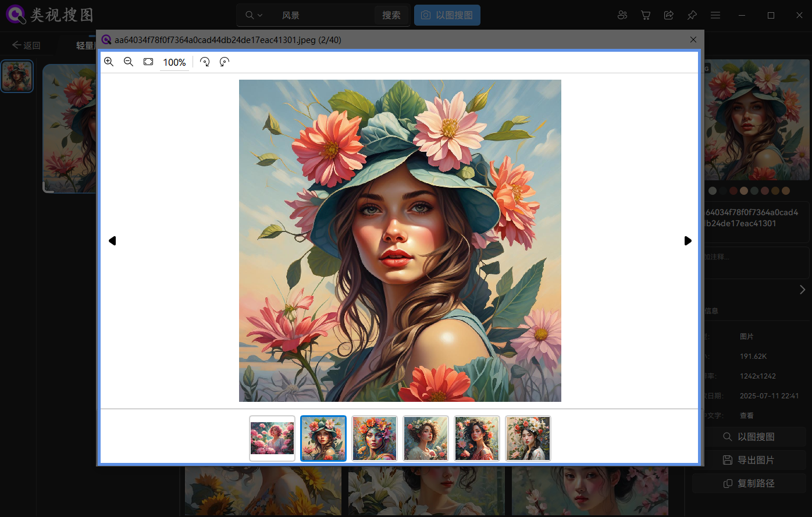Click the blue 以图搜图 button in the top bar
This screenshot has width=812, height=517.
tap(447, 15)
